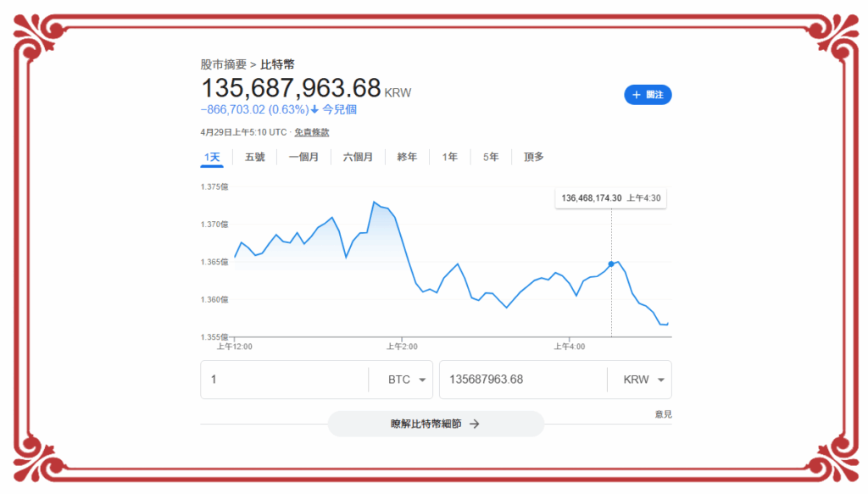
Task: Switch to the 五號 range tab
Action: tap(254, 157)
